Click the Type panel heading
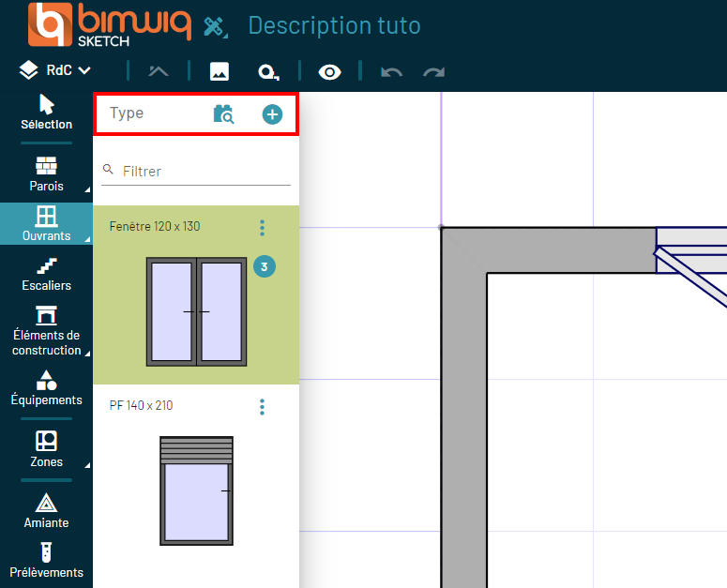727x588 pixels. pyautogui.click(x=127, y=113)
